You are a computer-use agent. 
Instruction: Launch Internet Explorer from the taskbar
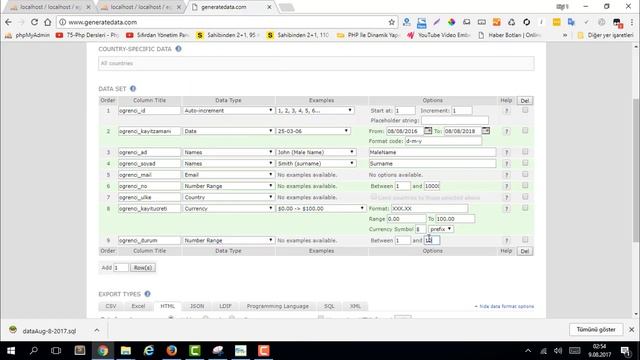pos(149,351)
